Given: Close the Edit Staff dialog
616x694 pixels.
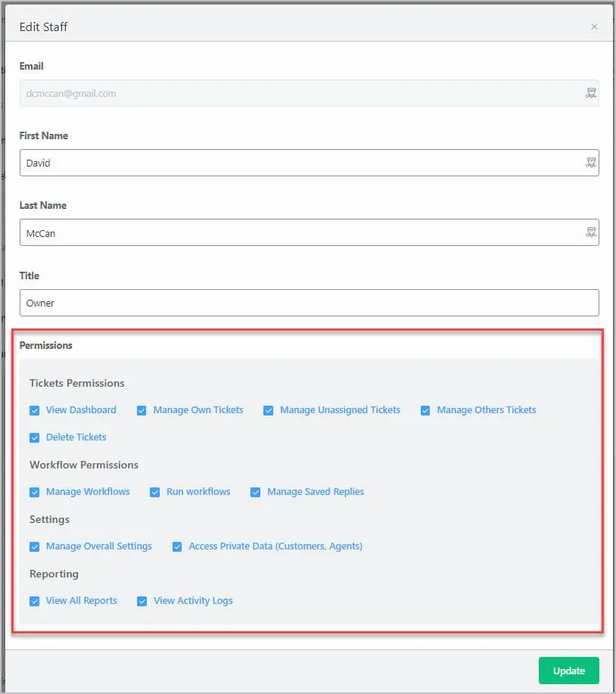Looking at the screenshot, I should [x=594, y=27].
